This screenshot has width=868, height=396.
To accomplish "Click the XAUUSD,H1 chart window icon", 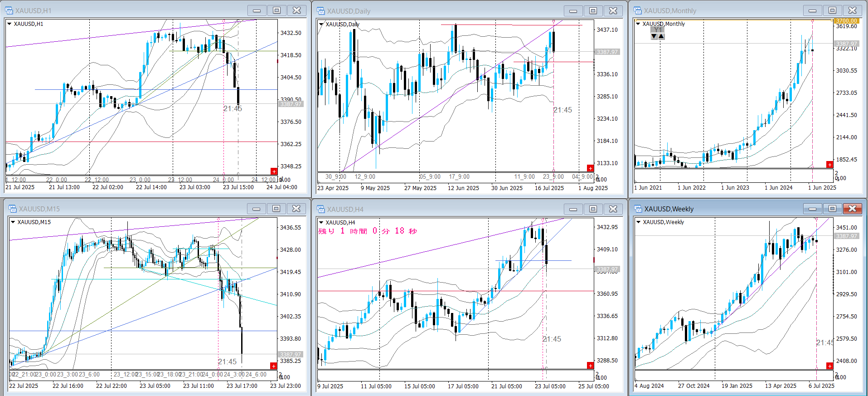I will coord(9,10).
